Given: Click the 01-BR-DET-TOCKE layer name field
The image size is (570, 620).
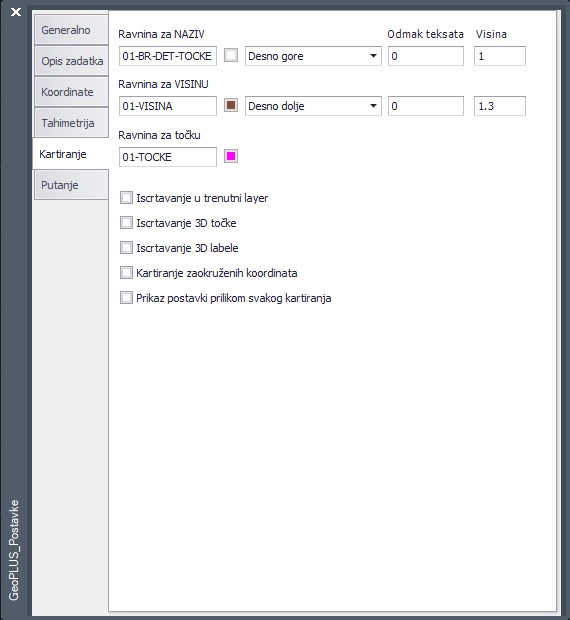Looking at the screenshot, I should coord(168,56).
